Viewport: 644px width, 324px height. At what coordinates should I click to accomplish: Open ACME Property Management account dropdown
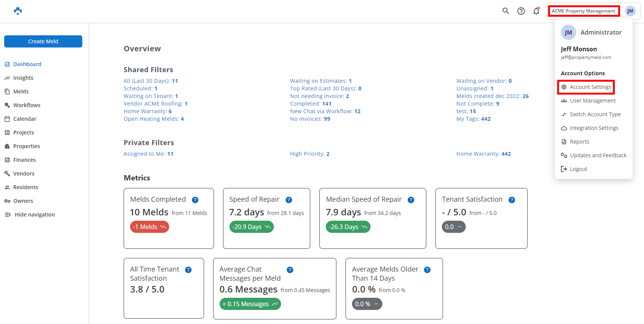pos(583,11)
